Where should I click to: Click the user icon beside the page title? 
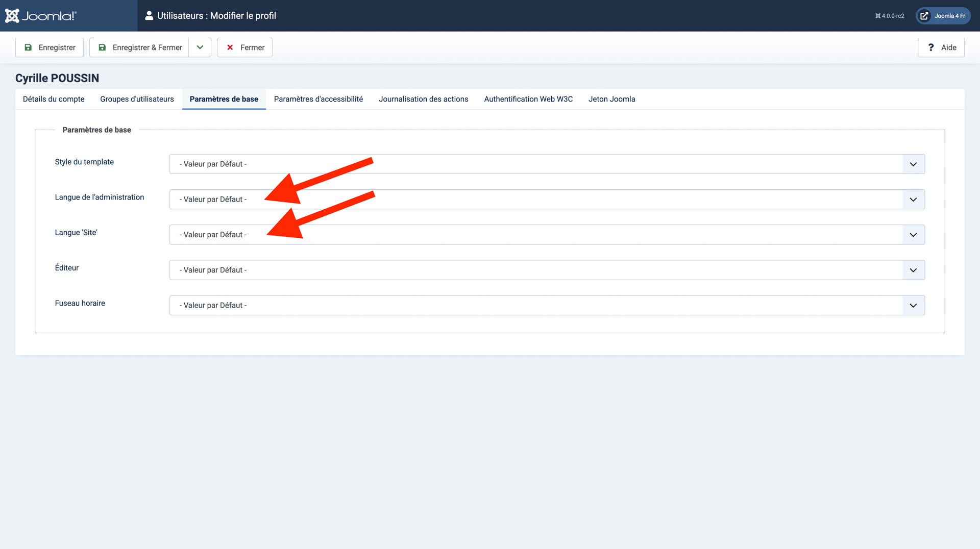149,16
